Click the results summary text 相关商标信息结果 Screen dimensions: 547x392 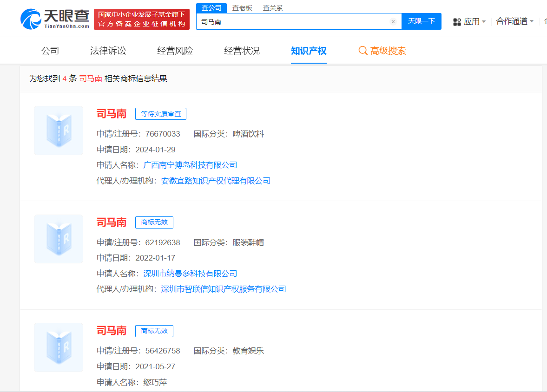(x=136, y=78)
